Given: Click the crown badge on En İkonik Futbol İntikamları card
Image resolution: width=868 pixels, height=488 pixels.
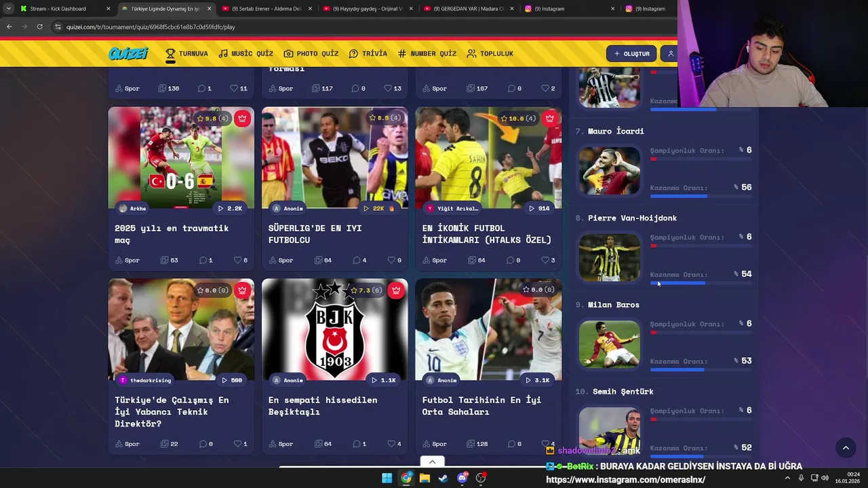Looking at the screenshot, I should click(x=549, y=118).
